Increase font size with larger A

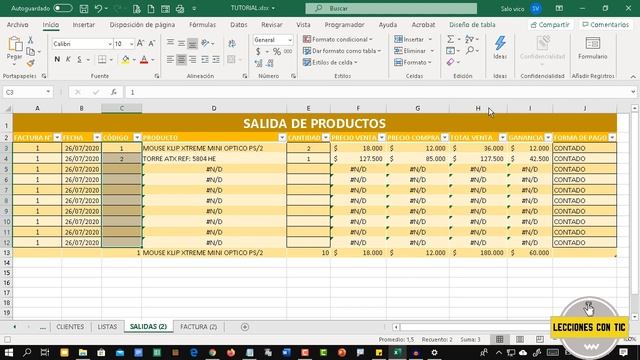[140, 43]
